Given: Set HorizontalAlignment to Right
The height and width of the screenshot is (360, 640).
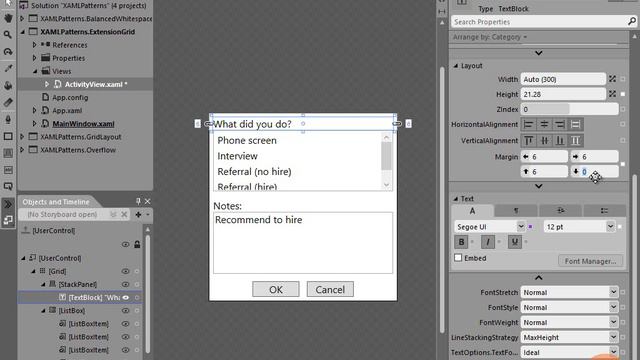Looking at the screenshot, I should [560, 124].
